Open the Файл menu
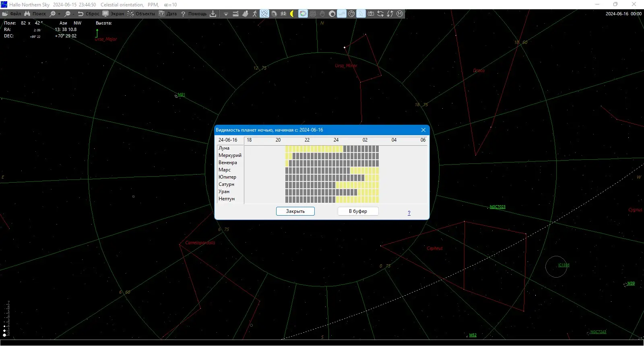The image size is (644, 346). (x=12, y=14)
